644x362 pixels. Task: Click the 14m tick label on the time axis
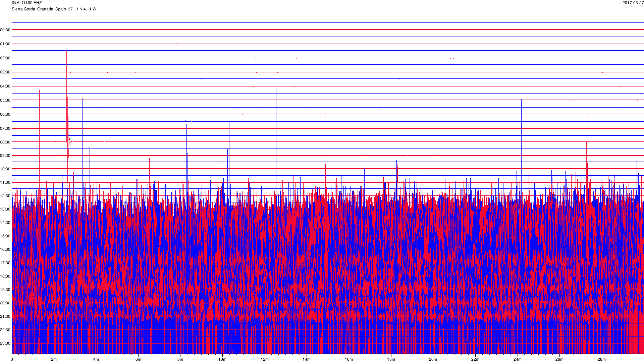pos(307,359)
